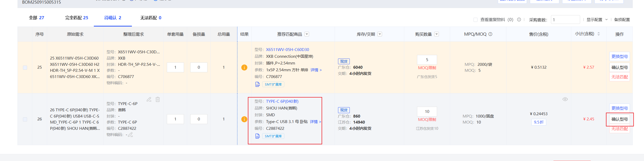Open PDF datasheet for X6511WV-05H-C60D30
Screen dimensions: 644x161
(x=257, y=84)
